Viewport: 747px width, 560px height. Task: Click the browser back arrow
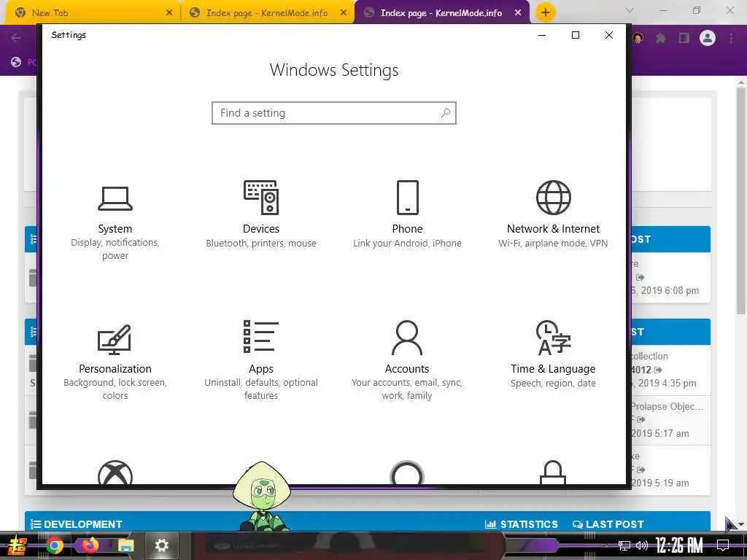(x=16, y=38)
